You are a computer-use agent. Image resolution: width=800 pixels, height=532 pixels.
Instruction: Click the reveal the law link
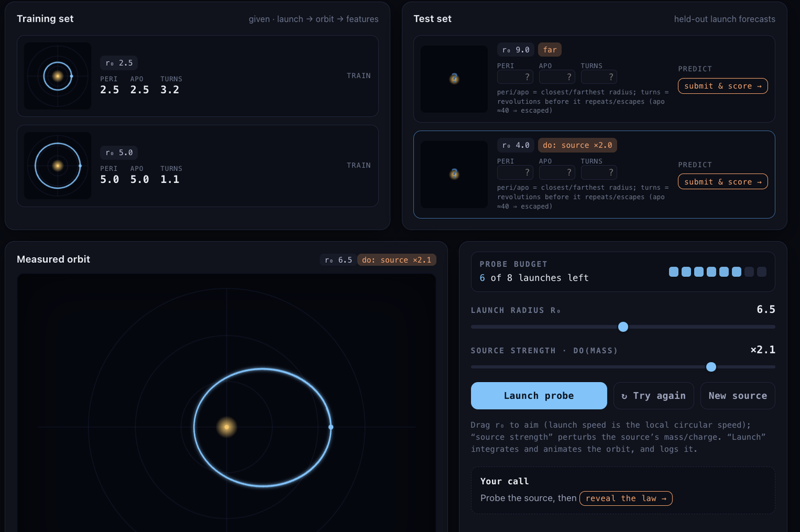(x=626, y=498)
